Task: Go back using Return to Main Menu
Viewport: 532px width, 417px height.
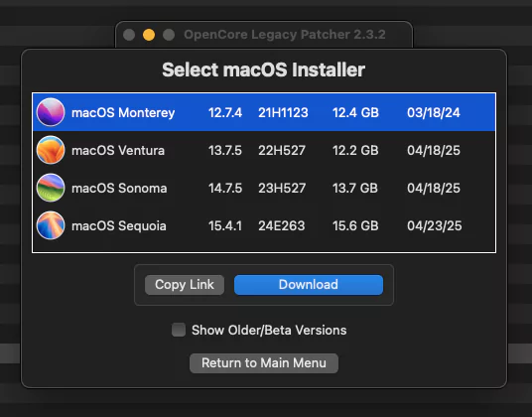Action: point(264,363)
